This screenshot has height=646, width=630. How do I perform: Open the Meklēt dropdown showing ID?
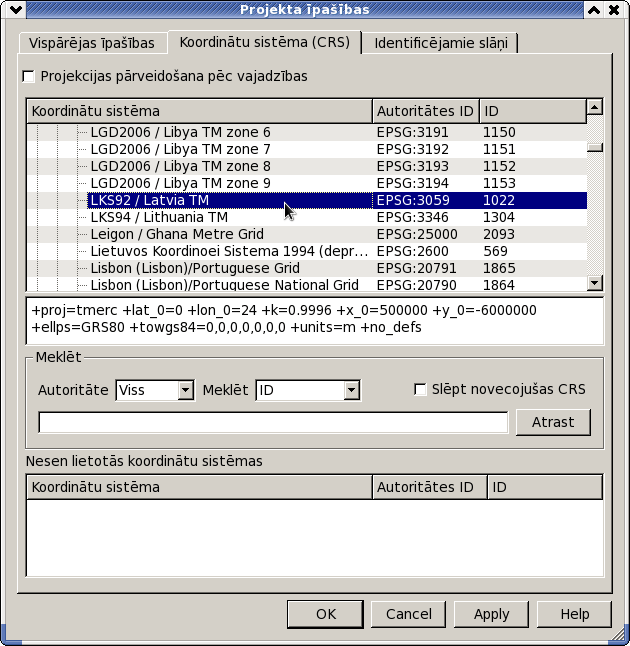point(308,390)
